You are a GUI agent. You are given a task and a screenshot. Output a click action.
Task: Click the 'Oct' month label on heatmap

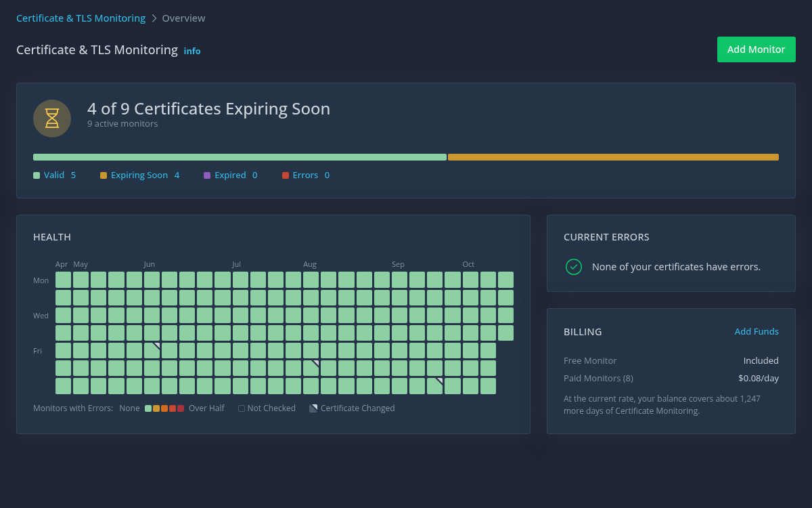[x=468, y=264]
